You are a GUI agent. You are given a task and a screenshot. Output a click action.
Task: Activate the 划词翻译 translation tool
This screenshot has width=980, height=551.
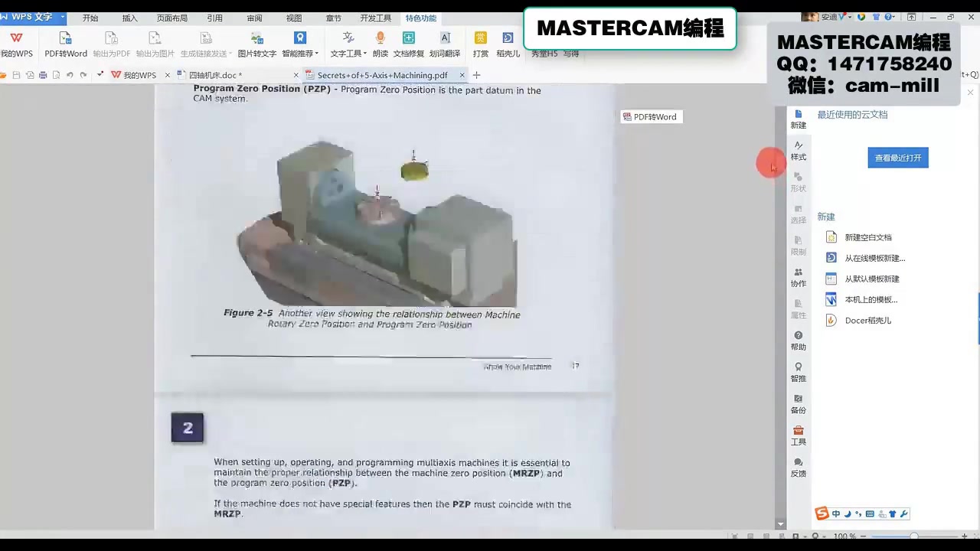(446, 44)
